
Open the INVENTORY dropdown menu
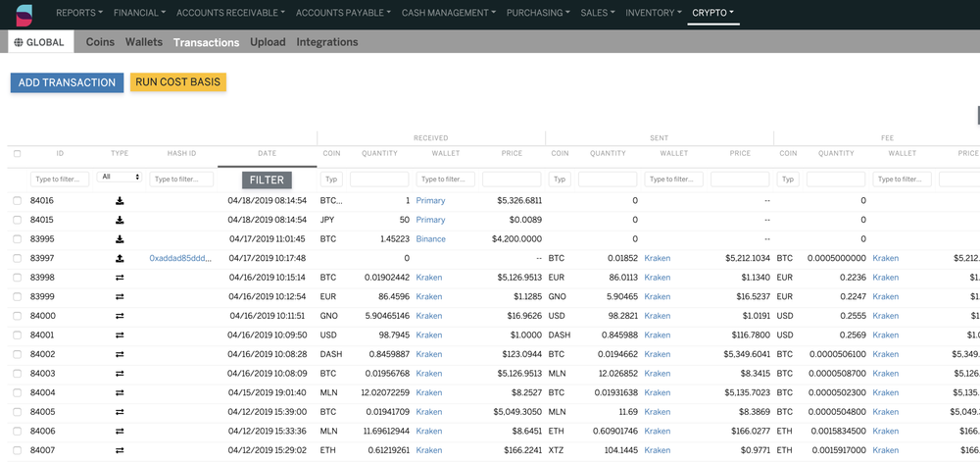pos(654,13)
